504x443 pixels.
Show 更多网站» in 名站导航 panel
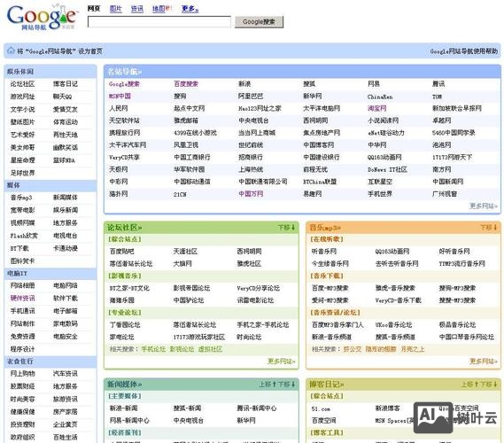[x=484, y=206]
